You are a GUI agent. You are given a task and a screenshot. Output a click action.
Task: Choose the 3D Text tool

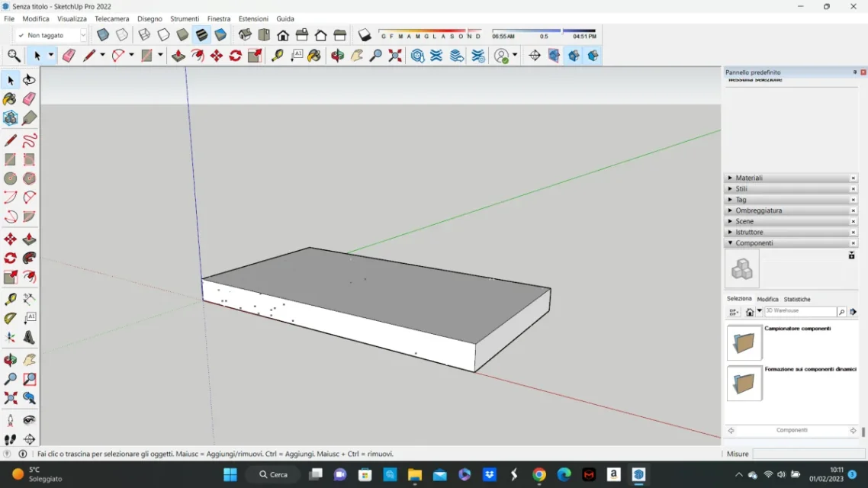(29, 337)
